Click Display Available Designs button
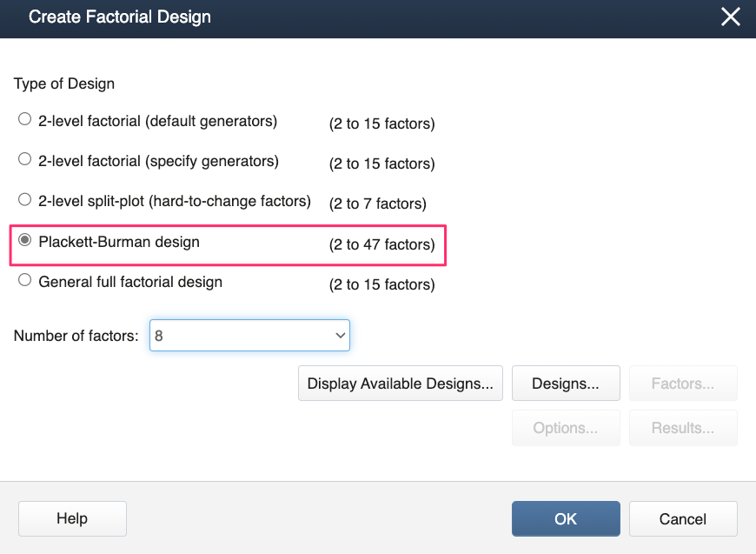This screenshot has width=756, height=554. (x=400, y=383)
